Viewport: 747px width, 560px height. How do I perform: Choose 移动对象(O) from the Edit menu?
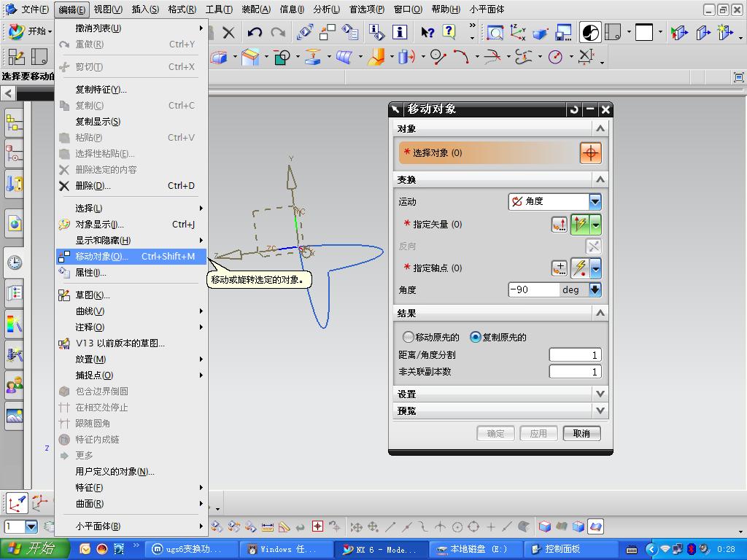[131, 256]
